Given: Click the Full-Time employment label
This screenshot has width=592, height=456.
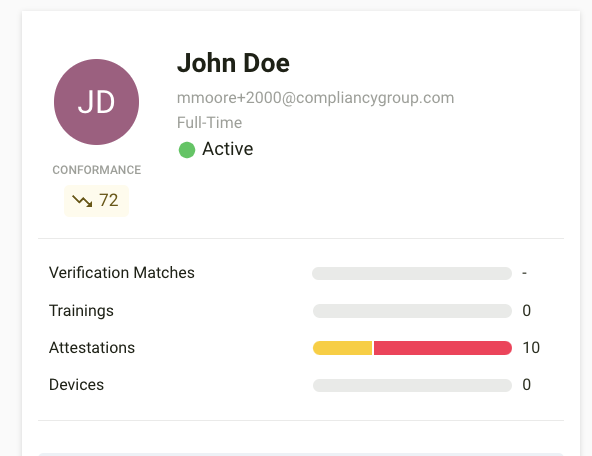Looking at the screenshot, I should [x=209, y=123].
